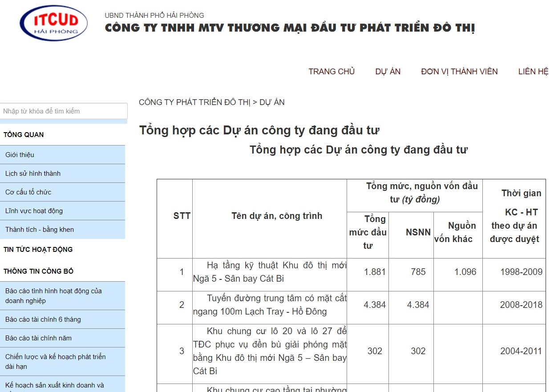Click the keyword search input field
Screen dimensions: 550x392
tap(64, 111)
